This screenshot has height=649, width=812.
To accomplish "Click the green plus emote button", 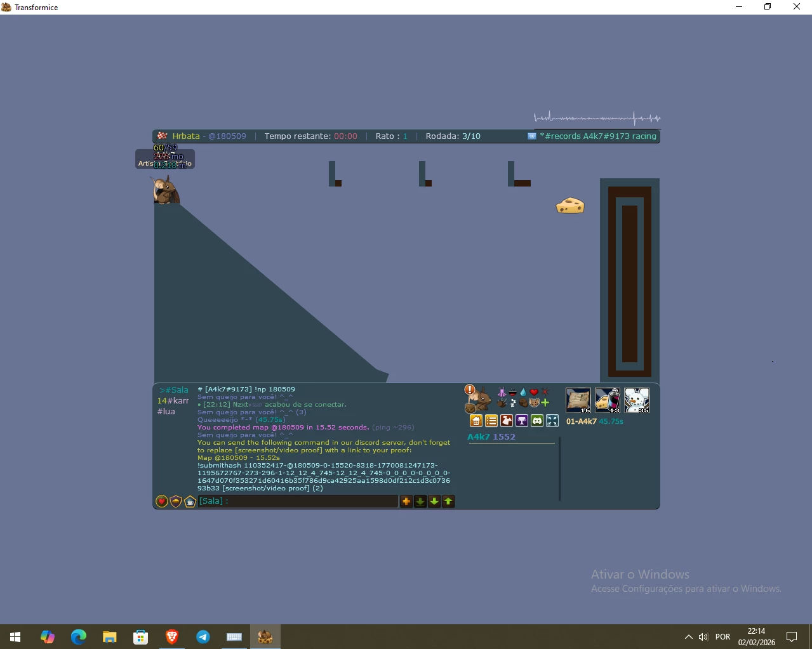I will tap(545, 403).
